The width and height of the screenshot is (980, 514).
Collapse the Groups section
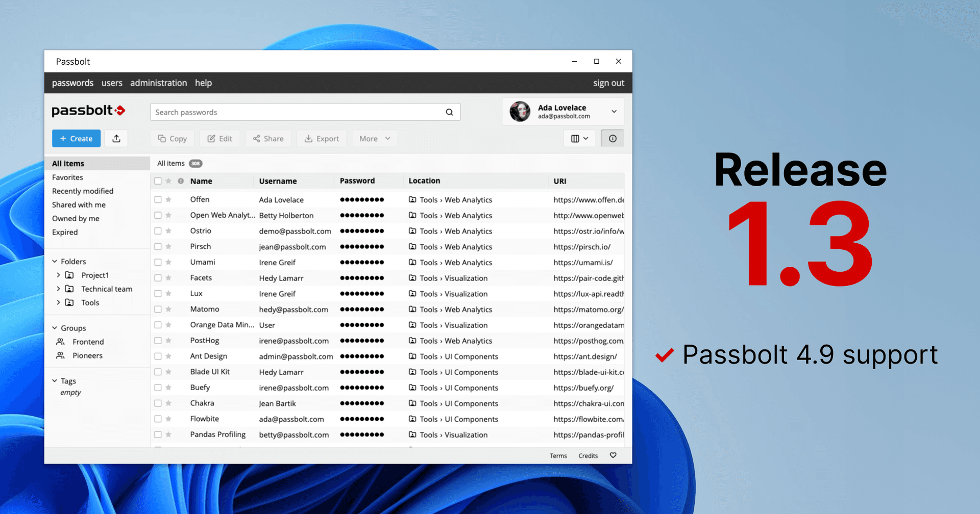(x=55, y=328)
